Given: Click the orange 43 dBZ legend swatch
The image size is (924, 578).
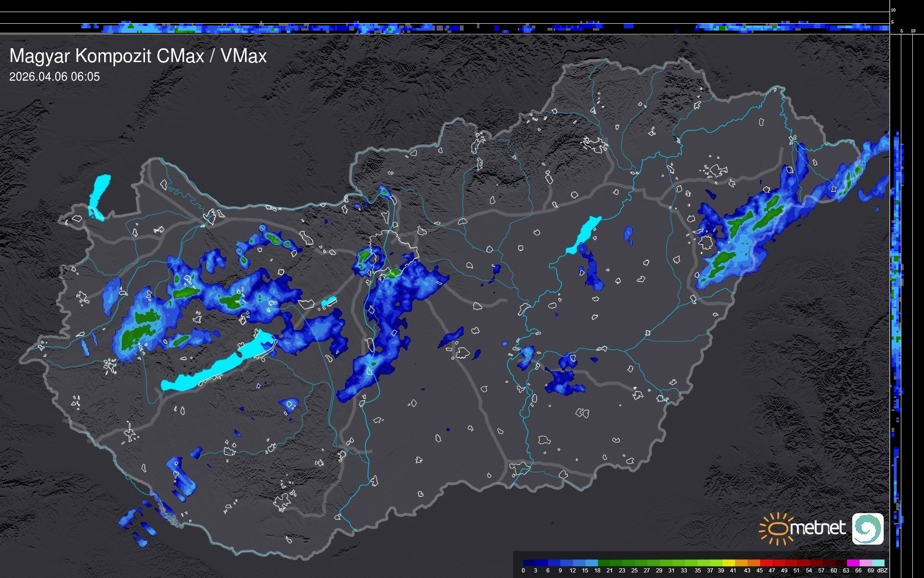Looking at the screenshot, I should click(753, 563).
